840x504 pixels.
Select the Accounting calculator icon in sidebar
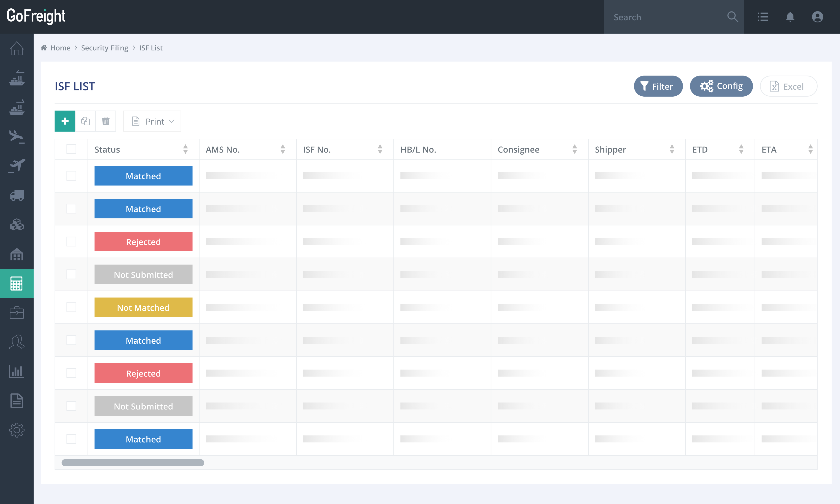coord(17,284)
